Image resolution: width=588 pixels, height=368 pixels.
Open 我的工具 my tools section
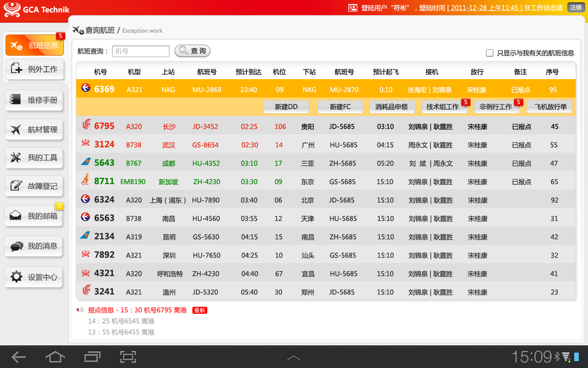34,158
